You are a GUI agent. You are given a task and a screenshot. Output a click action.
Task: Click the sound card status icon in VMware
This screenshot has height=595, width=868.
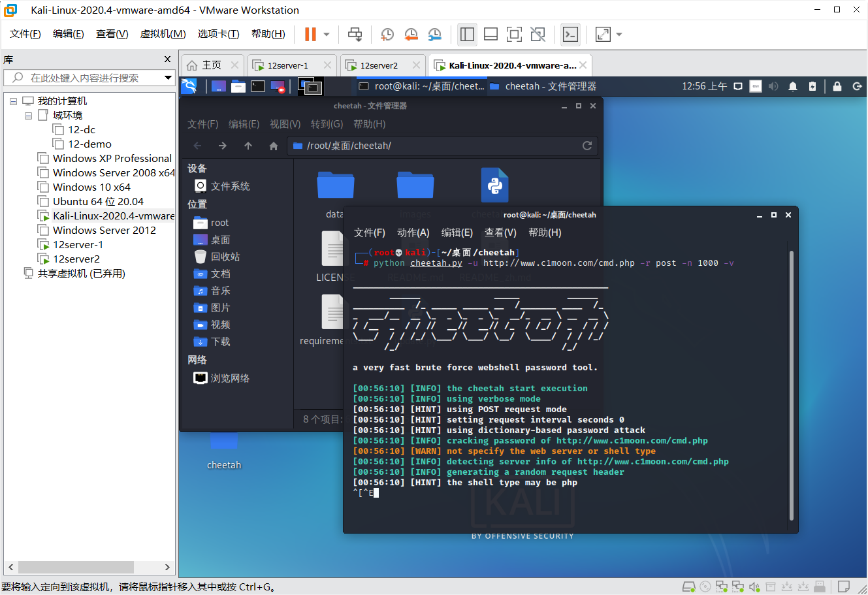[x=754, y=587]
